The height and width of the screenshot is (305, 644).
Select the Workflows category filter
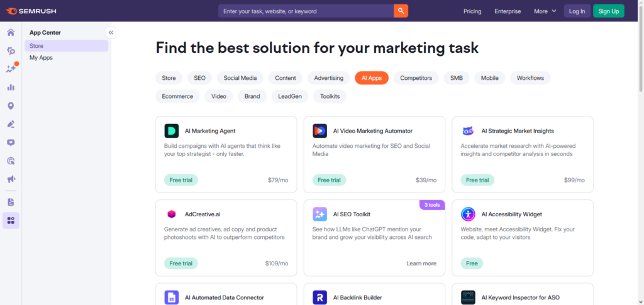click(x=530, y=78)
